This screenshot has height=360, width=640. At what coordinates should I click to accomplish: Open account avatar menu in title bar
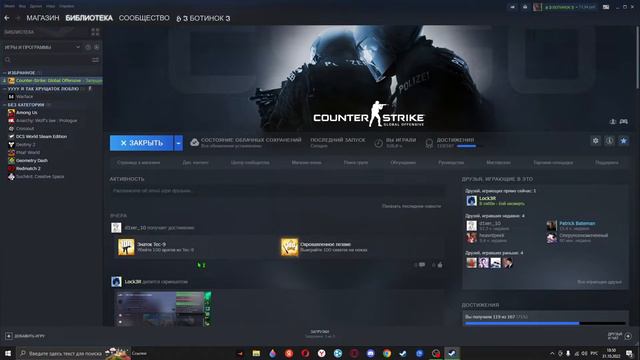coord(538,7)
